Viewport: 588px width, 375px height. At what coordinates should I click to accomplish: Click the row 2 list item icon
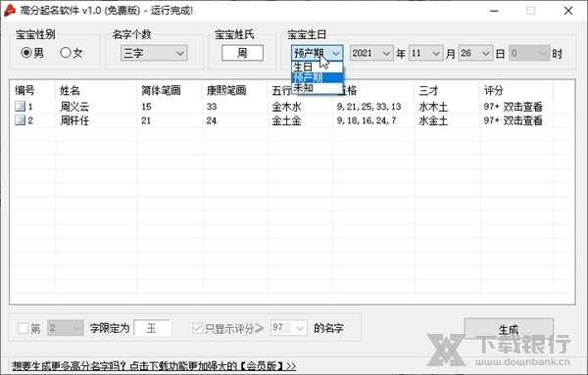click(x=20, y=120)
